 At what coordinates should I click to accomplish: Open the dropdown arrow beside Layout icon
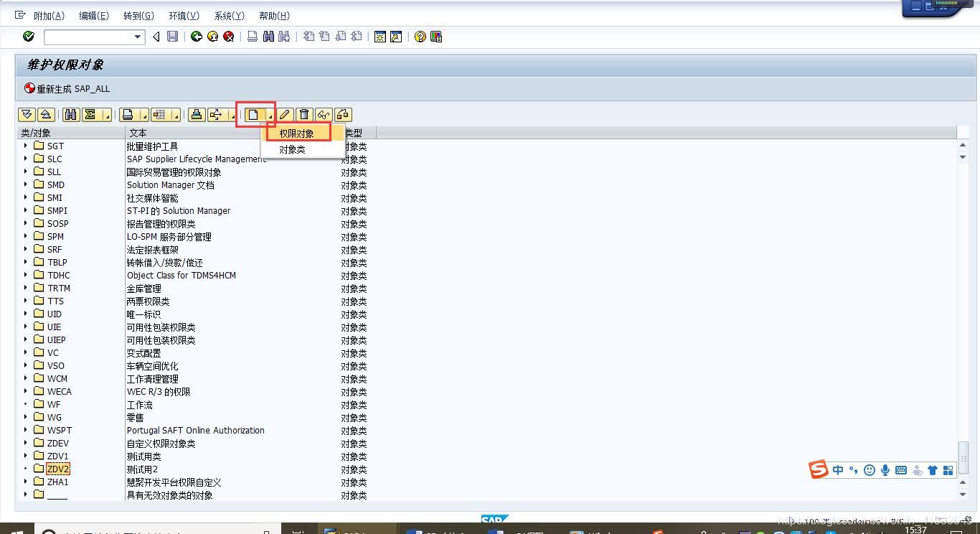coord(176,116)
